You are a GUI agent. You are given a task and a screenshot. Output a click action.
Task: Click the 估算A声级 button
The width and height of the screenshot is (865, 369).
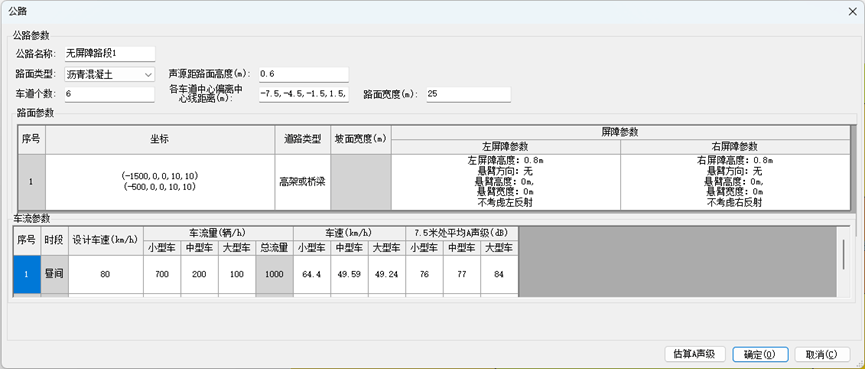tap(694, 354)
